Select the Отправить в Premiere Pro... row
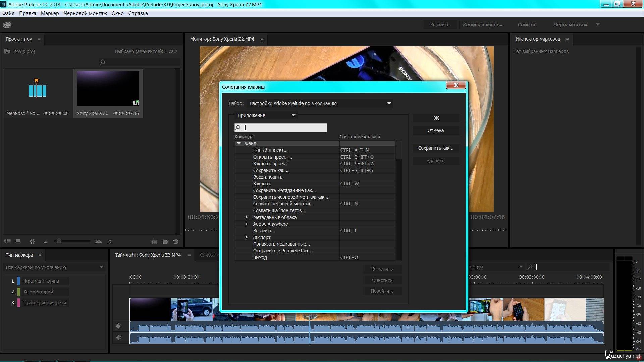The width and height of the screenshot is (644, 362). 315,251
